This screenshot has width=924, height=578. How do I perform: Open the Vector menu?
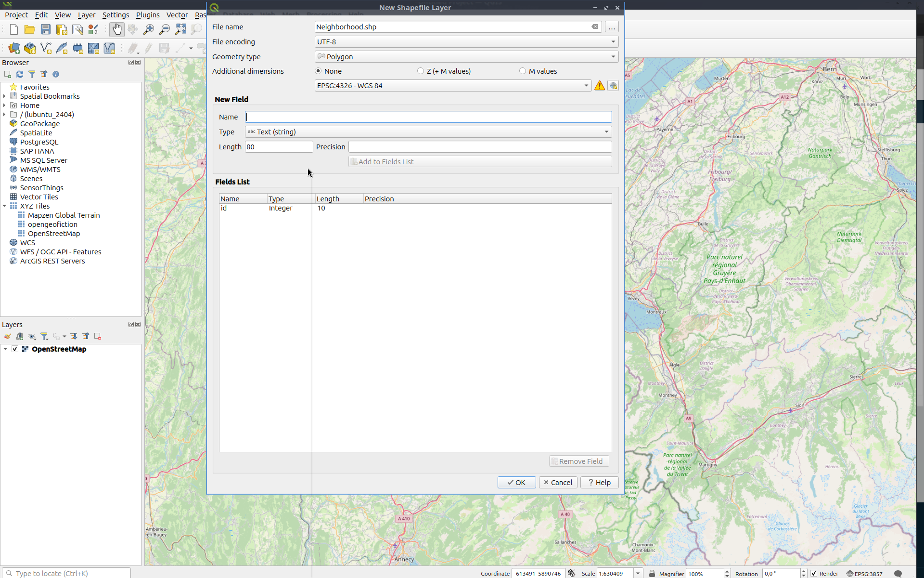(x=176, y=14)
